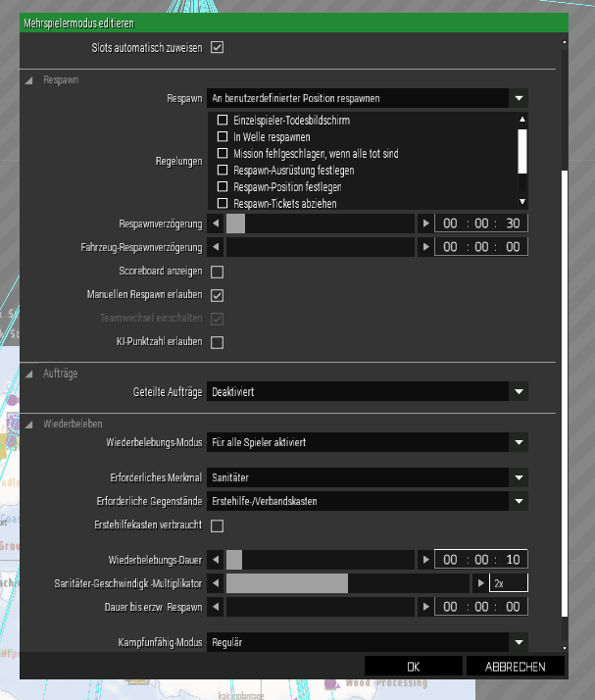The height and width of the screenshot is (700, 595).
Task: Click left arrow of Wiederbelebungs-Dauer slider
Action: coord(216,560)
